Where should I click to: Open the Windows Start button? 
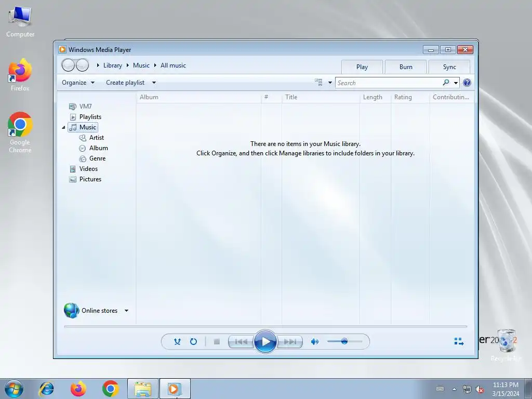[x=14, y=389]
